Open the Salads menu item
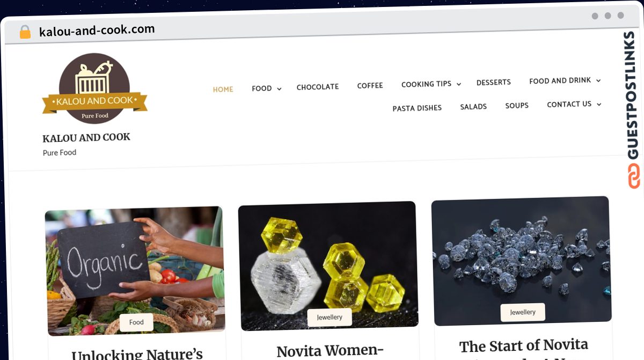 click(x=473, y=107)
